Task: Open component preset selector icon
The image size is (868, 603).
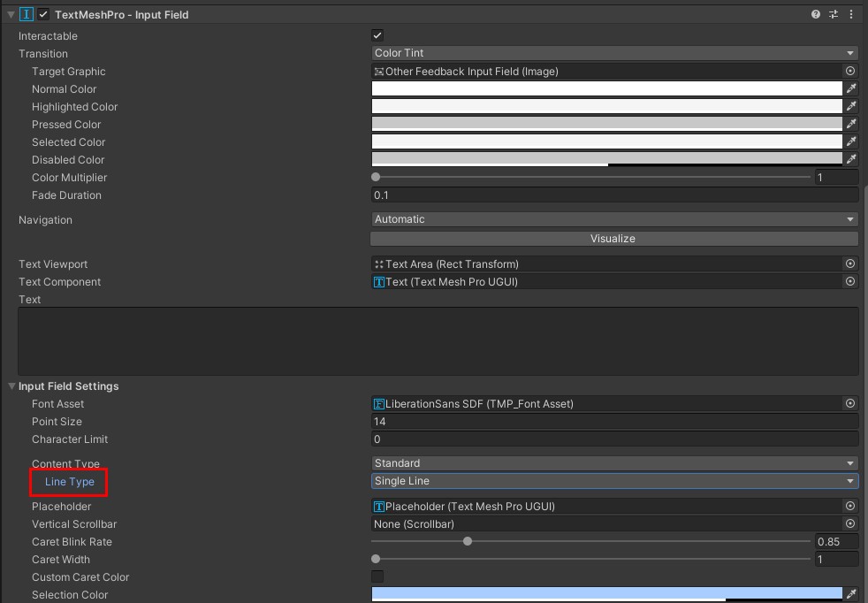Action: click(x=834, y=14)
